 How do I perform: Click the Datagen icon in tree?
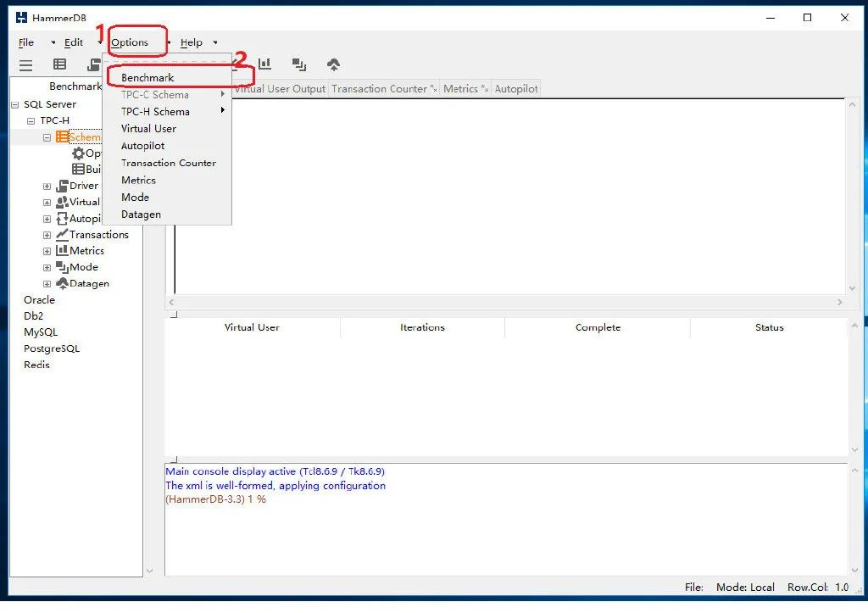coord(62,283)
